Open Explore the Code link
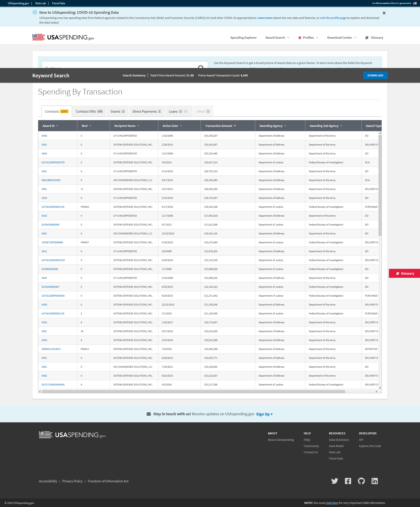The width and height of the screenshot is (420, 507). click(x=370, y=446)
